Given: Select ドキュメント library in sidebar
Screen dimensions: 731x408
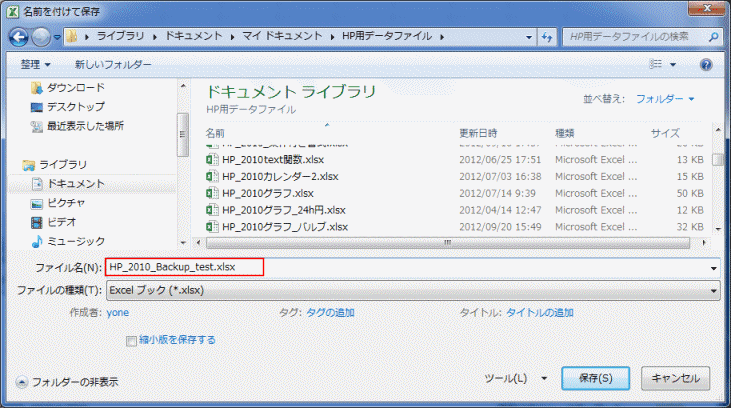Looking at the screenshot, I should pyautogui.click(x=68, y=184).
